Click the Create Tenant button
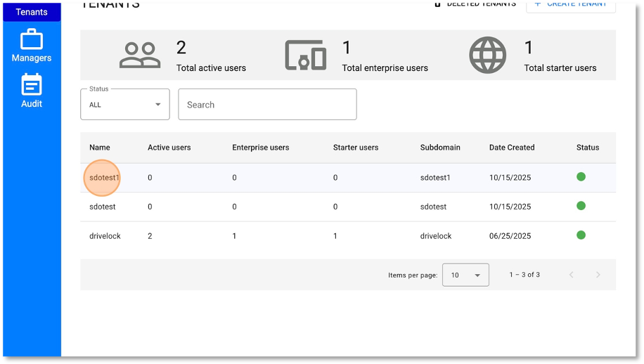Image resolution: width=644 pixels, height=364 pixels. (571, 6)
